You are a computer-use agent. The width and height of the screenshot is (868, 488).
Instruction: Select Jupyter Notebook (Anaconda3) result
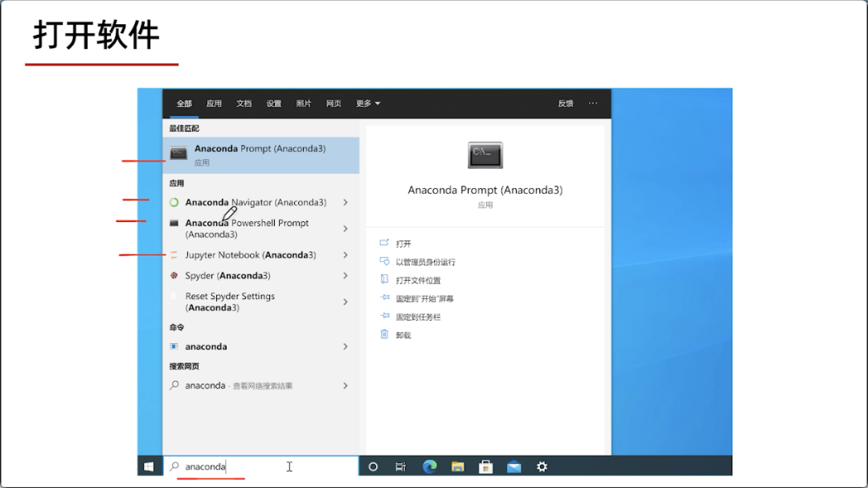(261, 255)
